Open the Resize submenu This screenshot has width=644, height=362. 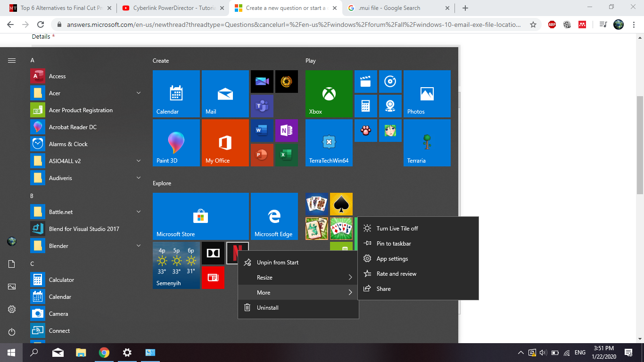(x=298, y=278)
